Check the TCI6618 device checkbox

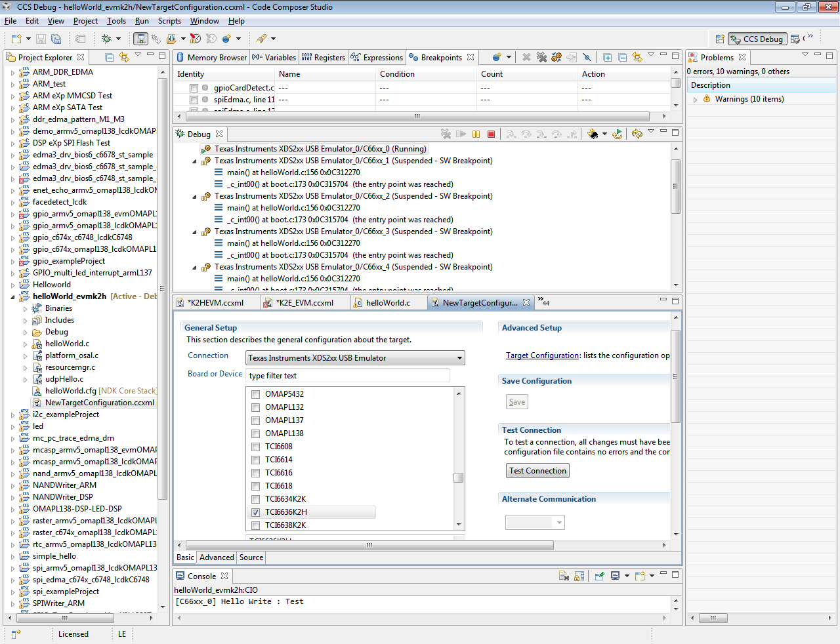[x=256, y=486]
